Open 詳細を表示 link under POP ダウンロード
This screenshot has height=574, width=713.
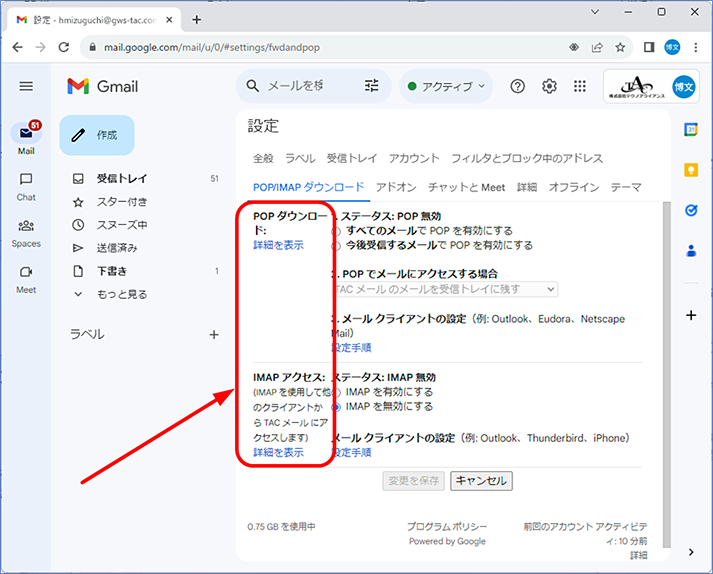[278, 245]
